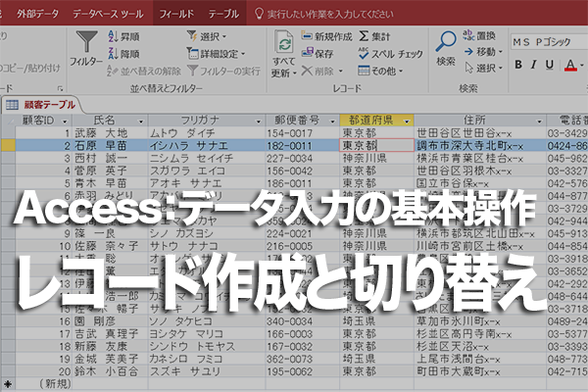588x392 pixels.
Task: Open 置換 replace dialog
Action: coord(479,35)
